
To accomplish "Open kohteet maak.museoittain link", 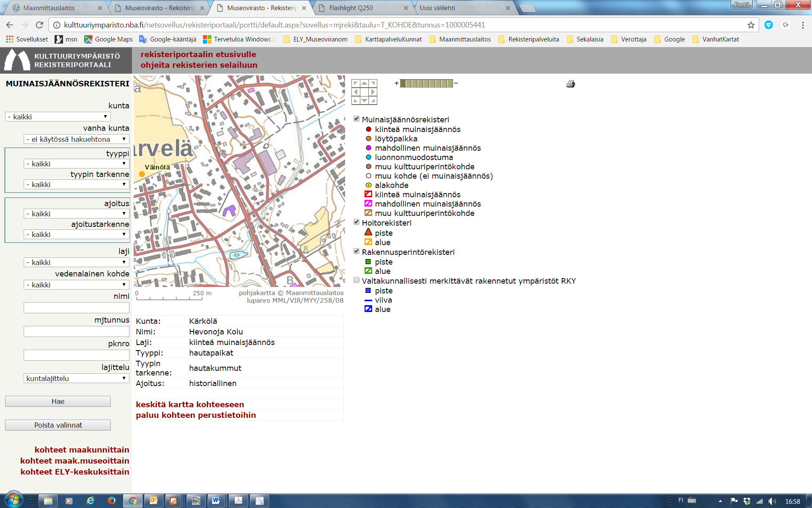I will click(x=75, y=461).
